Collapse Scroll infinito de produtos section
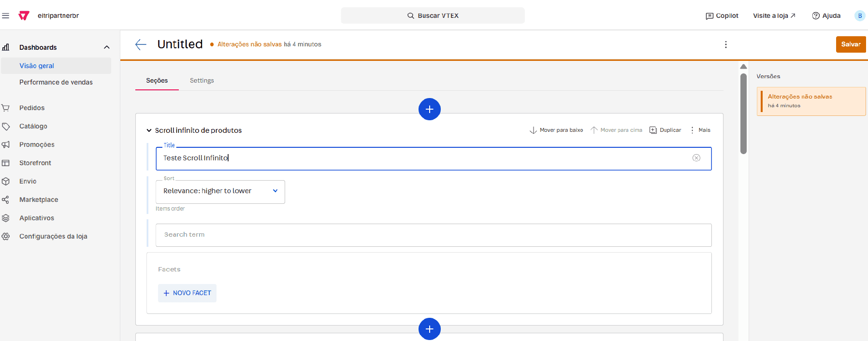Viewport: 868px width, 341px height. tap(149, 130)
